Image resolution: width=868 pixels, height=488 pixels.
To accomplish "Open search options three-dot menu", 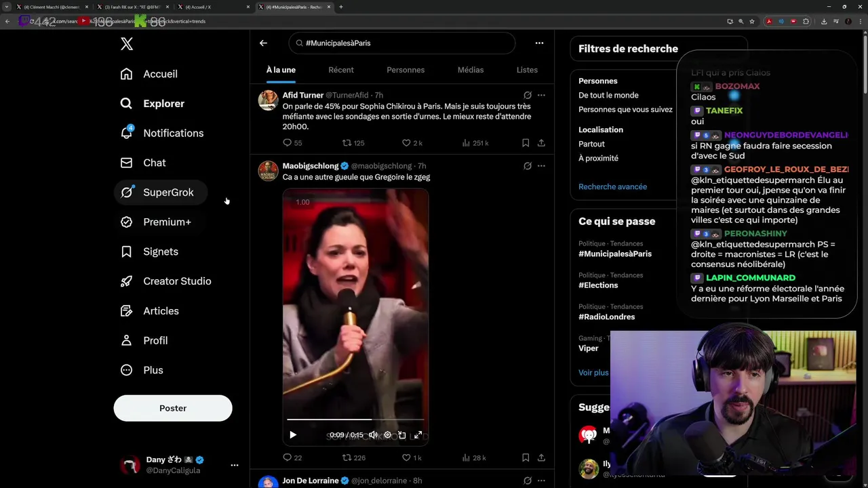I will (x=539, y=43).
